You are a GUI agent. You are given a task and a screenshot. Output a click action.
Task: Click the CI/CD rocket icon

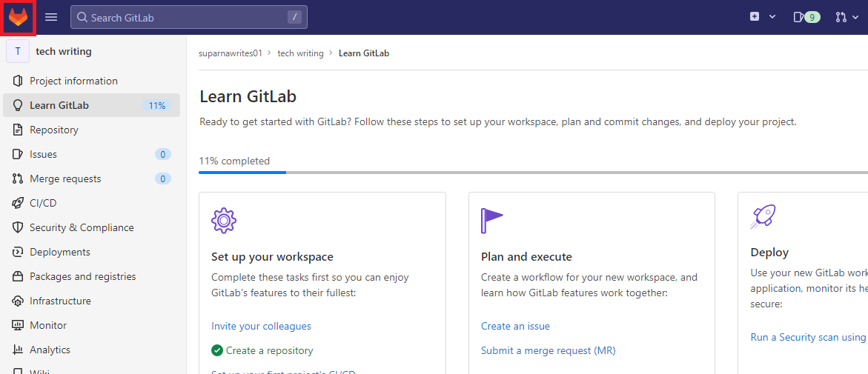pyautogui.click(x=18, y=203)
